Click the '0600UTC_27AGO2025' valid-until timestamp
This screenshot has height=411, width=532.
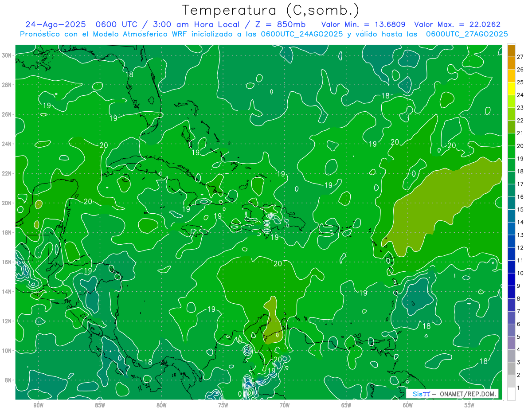pos(467,34)
